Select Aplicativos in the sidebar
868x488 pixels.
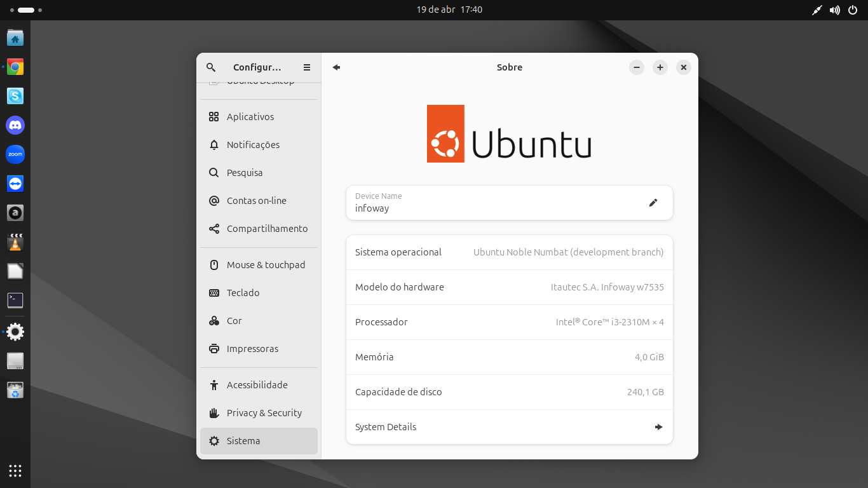[259, 117]
